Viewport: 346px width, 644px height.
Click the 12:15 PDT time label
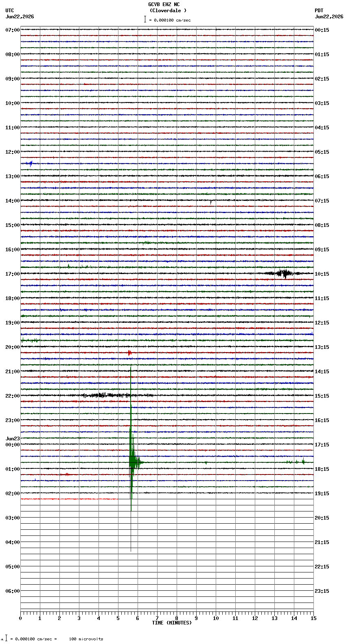pyautogui.click(x=322, y=323)
